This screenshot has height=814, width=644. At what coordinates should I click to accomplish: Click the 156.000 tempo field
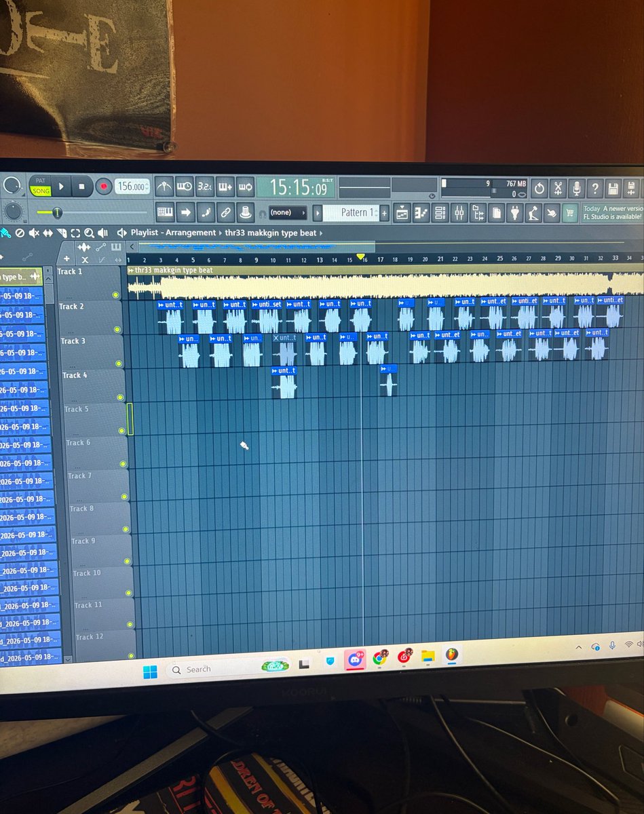pos(132,187)
